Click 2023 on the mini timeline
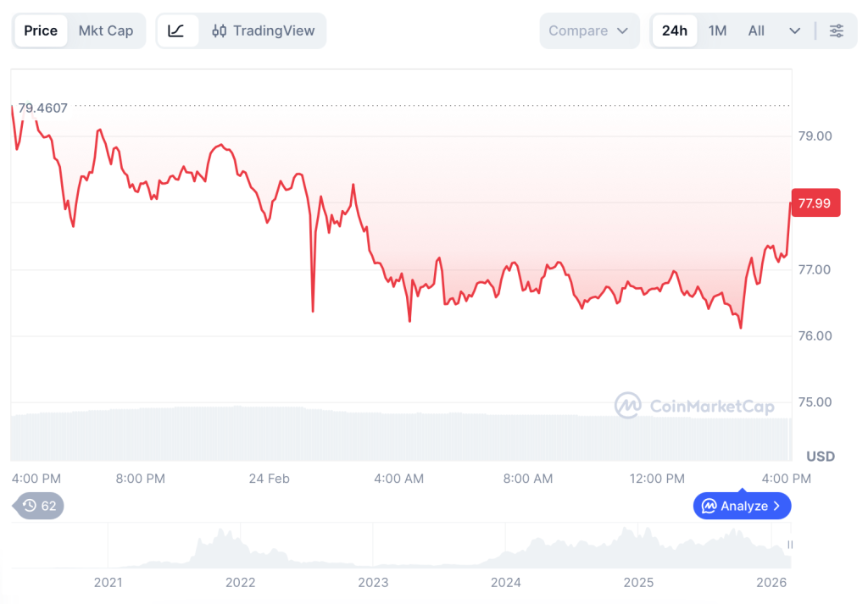Image resolution: width=868 pixels, height=604 pixels. 373,583
